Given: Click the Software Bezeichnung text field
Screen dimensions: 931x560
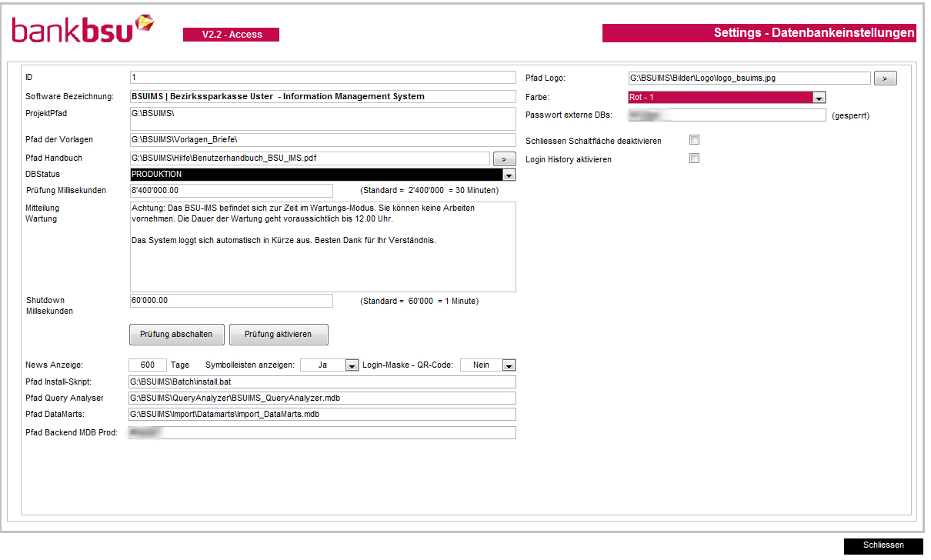Looking at the screenshot, I should (322, 95).
